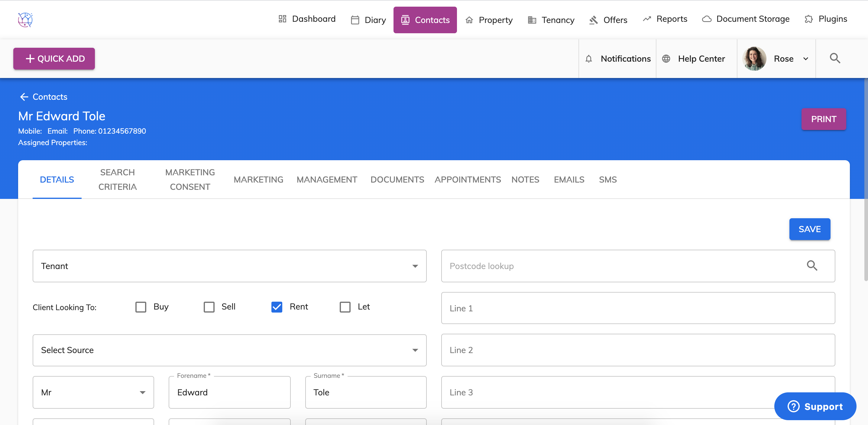Click the postcode lookup search icon
The image size is (868, 425).
click(812, 266)
